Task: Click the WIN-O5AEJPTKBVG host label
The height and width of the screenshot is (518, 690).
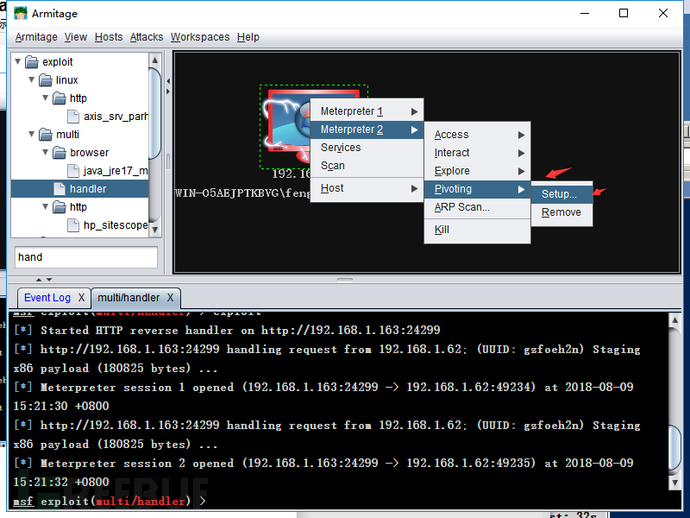Action: (x=242, y=193)
